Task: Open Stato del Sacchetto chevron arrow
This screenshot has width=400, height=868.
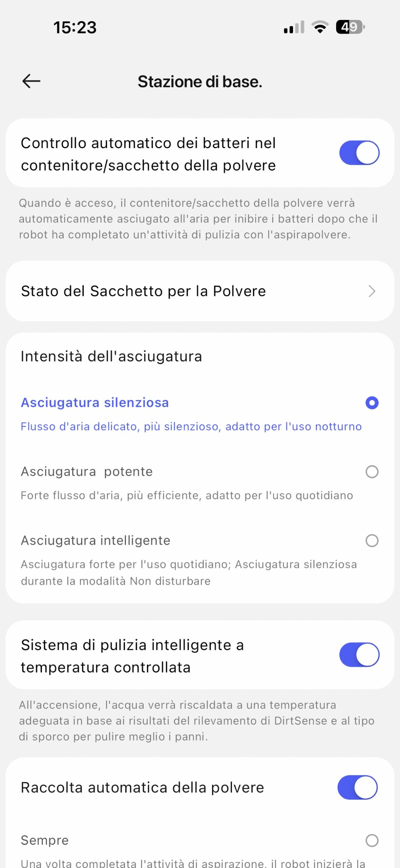Action: (x=372, y=291)
